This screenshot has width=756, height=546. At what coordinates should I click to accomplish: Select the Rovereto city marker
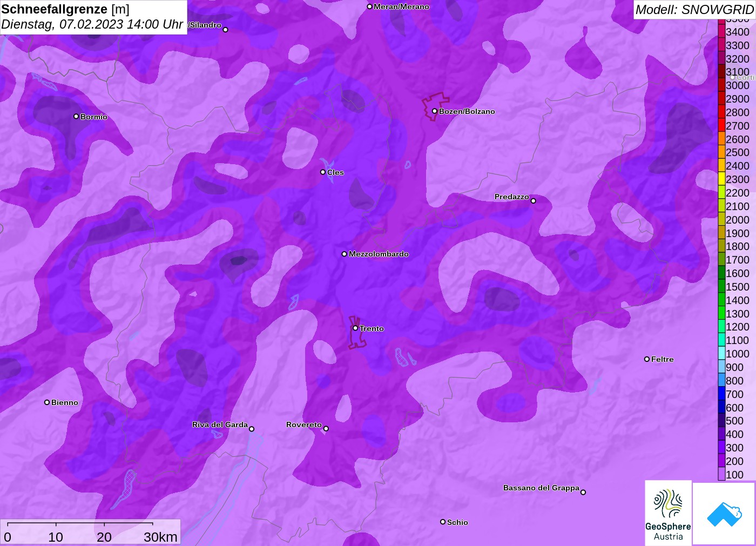326,429
